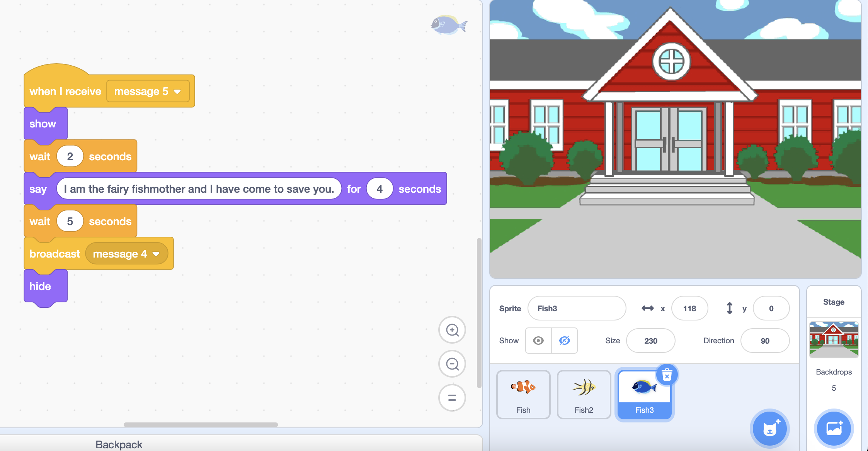Reset workspace zoom with equals button
This screenshot has height=451, width=868.
point(452,398)
